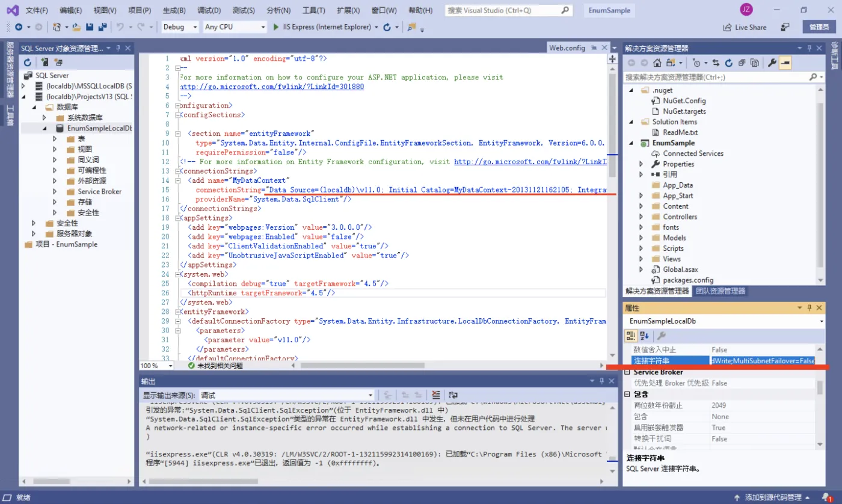The width and height of the screenshot is (842, 504).
Task: Switch to the 团队资源管理器 tab
Action: [x=720, y=291]
